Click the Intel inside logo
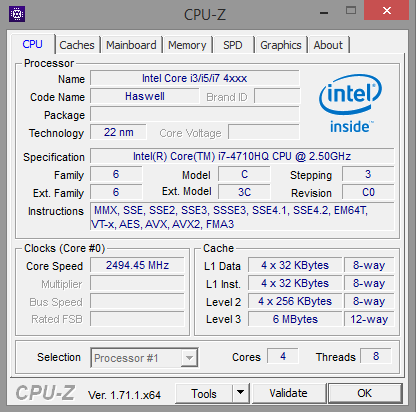 [x=351, y=104]
